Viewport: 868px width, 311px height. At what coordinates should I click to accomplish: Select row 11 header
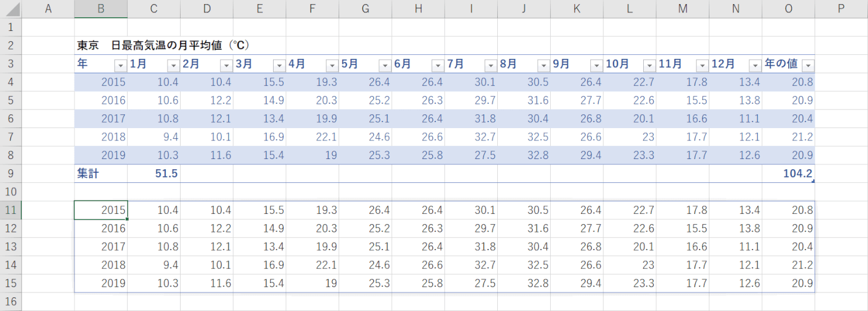pyautogui.click(x=11, y=210)
